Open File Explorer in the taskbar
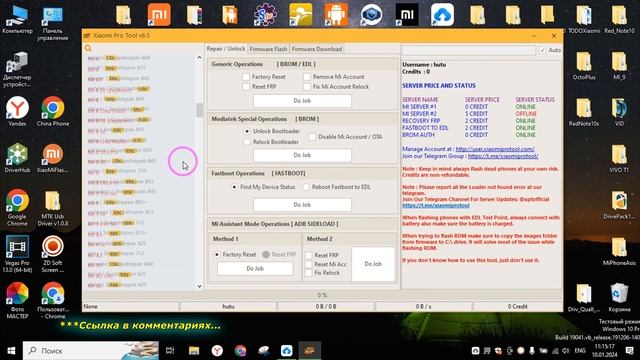The image size is (640, 360). tap(193, 351)
